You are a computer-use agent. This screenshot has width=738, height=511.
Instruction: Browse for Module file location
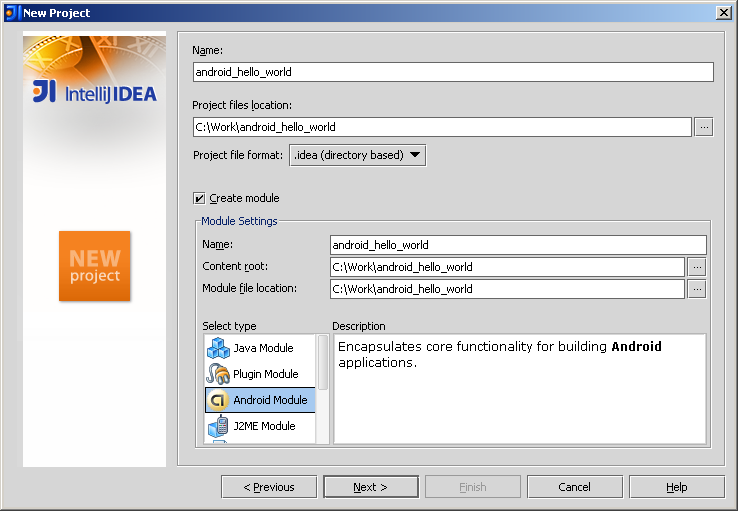pos(697,289)
